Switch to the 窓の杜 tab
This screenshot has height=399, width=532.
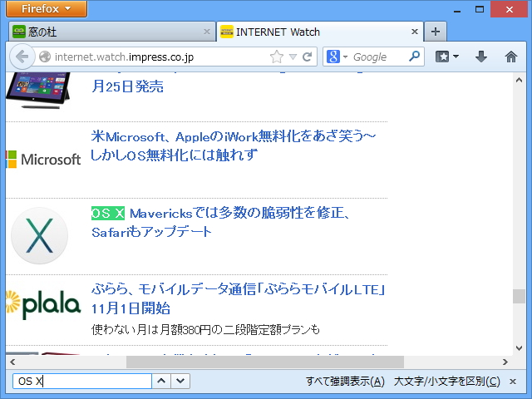pos(112,32)
